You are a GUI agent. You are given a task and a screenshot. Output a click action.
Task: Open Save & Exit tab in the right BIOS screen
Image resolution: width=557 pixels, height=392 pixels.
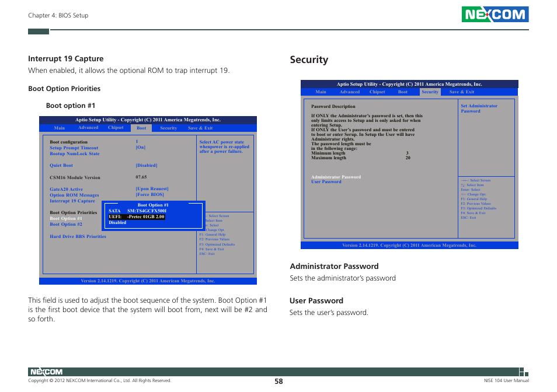tap(462, 92)
